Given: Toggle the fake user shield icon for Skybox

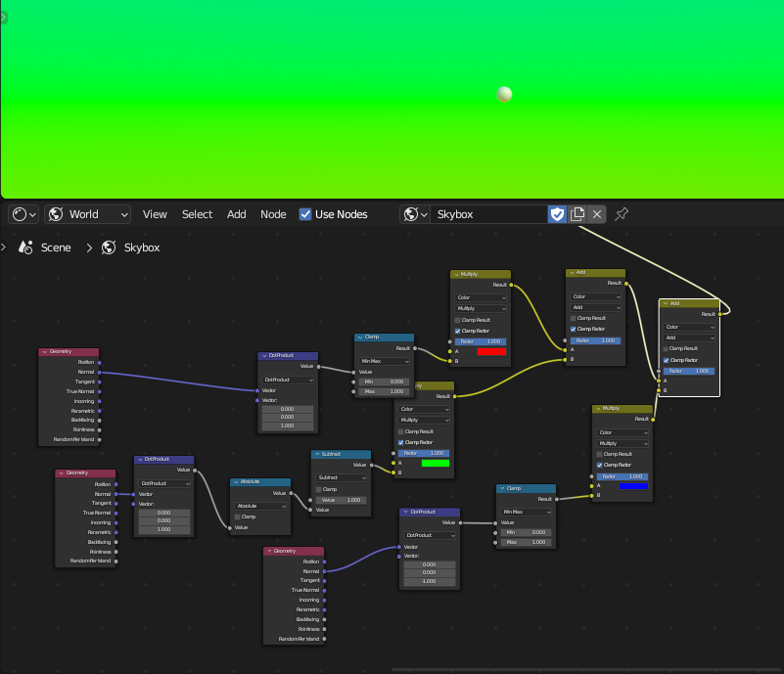Looking at the screenshot, I should pos(558,214).
